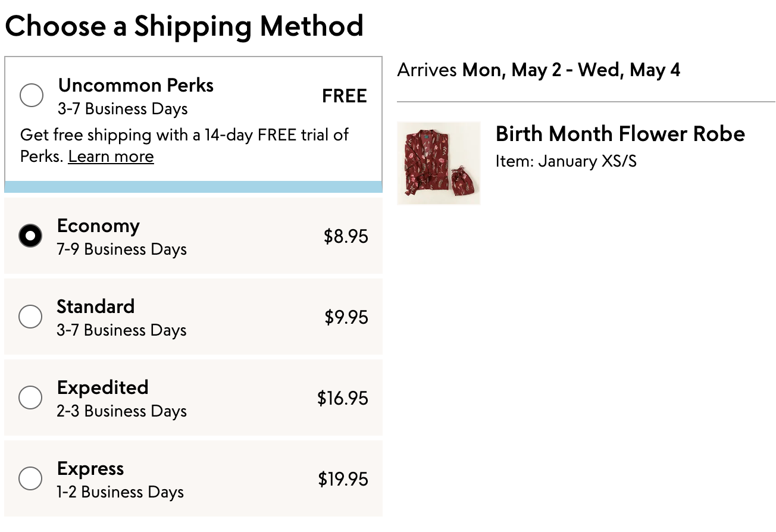Click the Item: January XS/S description

pyautogui.click(x=566, y=161)
